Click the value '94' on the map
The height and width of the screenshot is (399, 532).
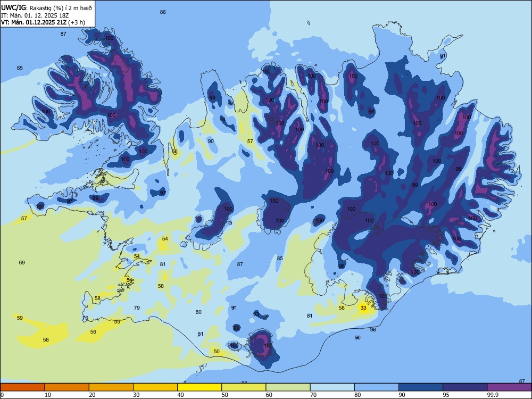coord(222,119)
